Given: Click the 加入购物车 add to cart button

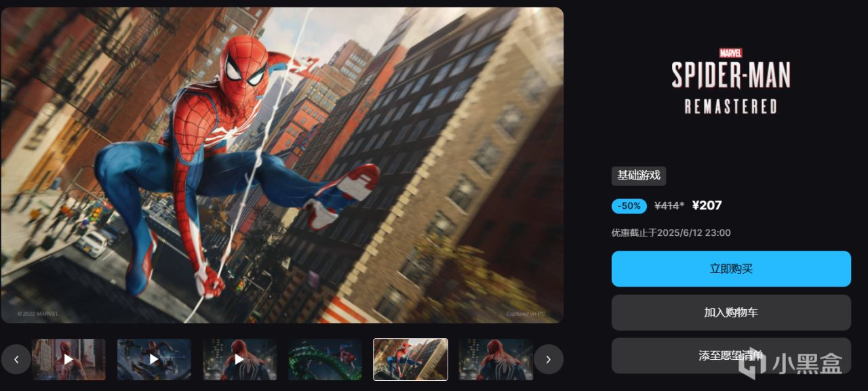Looking at the screenshot, I should (x=731, y=312).
